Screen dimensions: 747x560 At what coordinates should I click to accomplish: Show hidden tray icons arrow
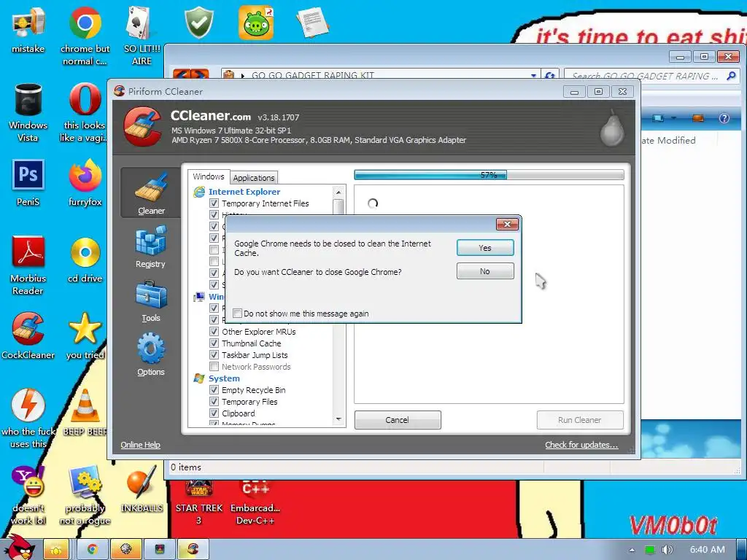[632, 550]
